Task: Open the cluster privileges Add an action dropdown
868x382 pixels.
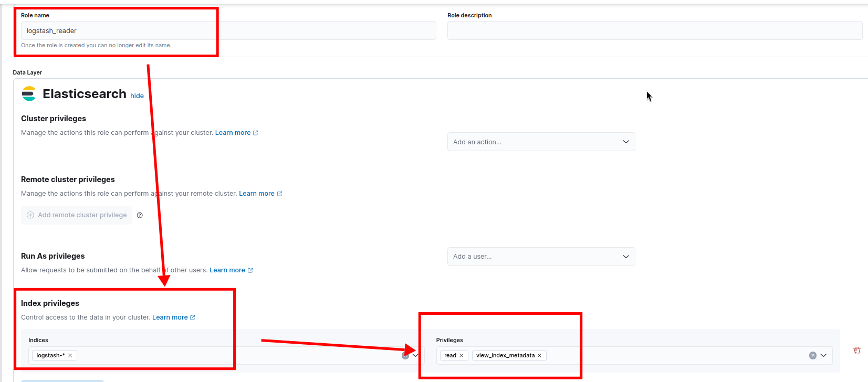Action: pyautogui.click(x=541, y=142)
